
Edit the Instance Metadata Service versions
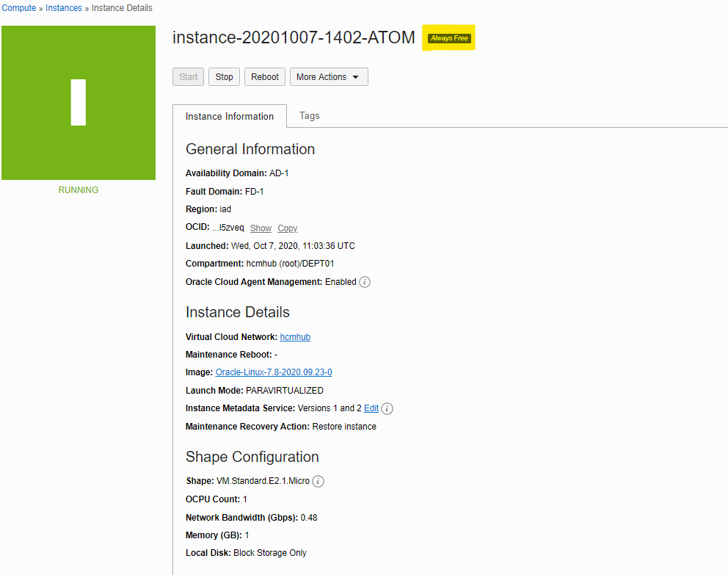pyautogui.click(x=371, y=408)
